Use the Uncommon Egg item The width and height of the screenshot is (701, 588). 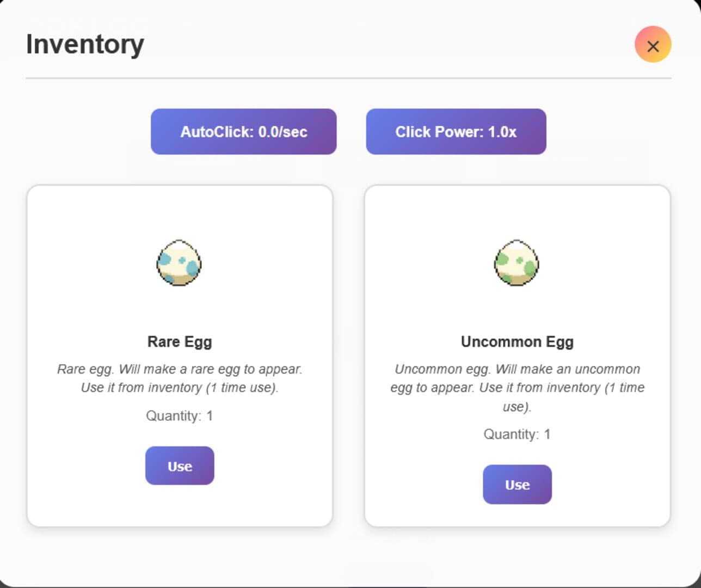tap(517, 485)
